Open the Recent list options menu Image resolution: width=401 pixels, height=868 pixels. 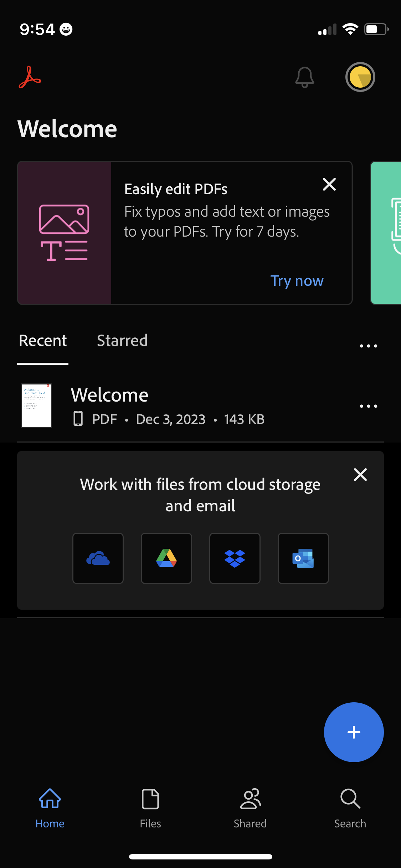[x=368, y=345]
